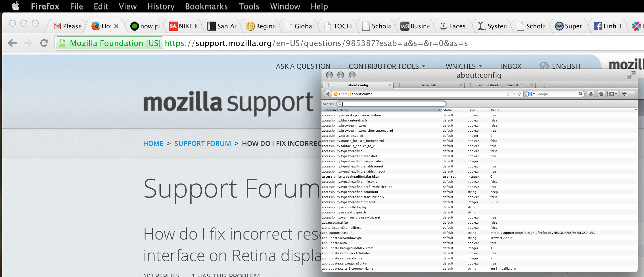Click the Home icon in small Firefox toolbar
The height and width of the screenshot is (277, 644).
[x=601, y=94]
